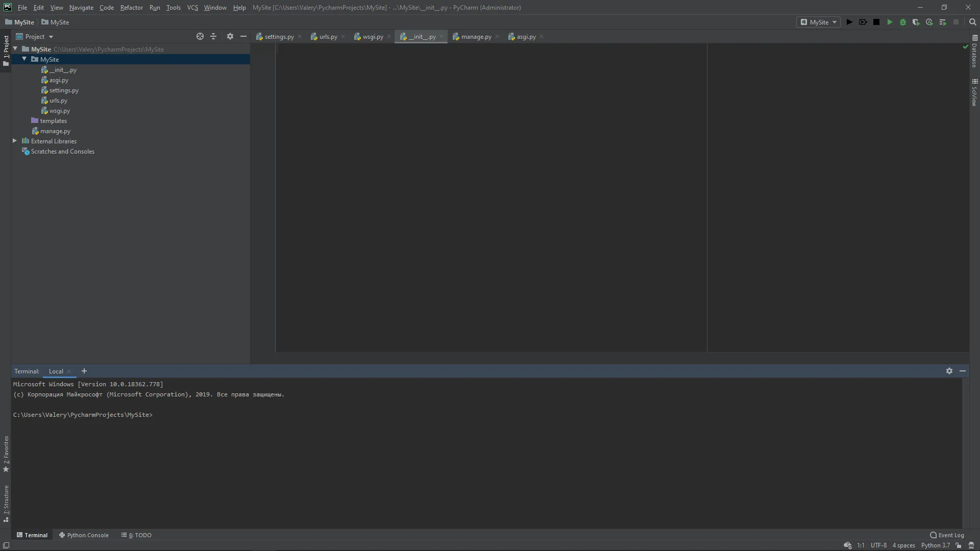This screenshot has height=551, width=980.
Task: Toggle the Project tool window stripe
Action: [6, 50]
